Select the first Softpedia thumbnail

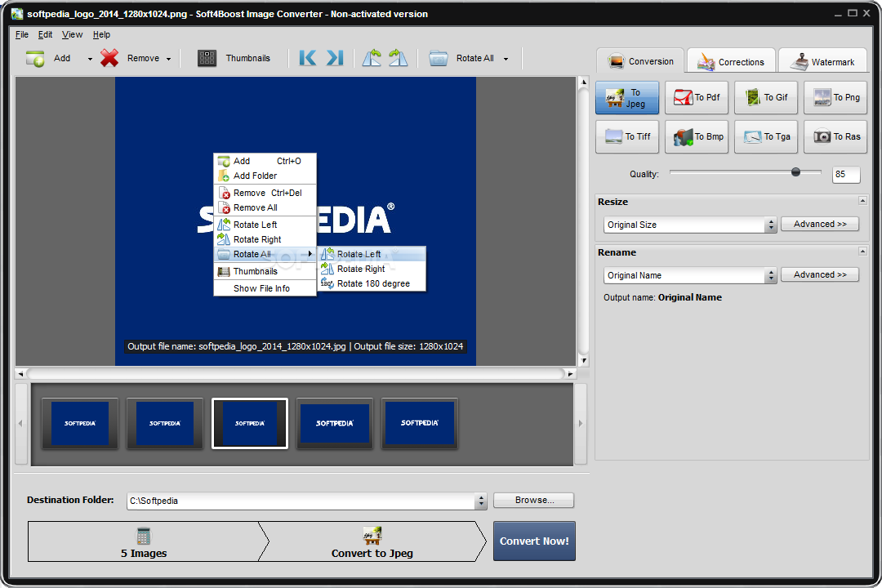click(x=80, y=423)
